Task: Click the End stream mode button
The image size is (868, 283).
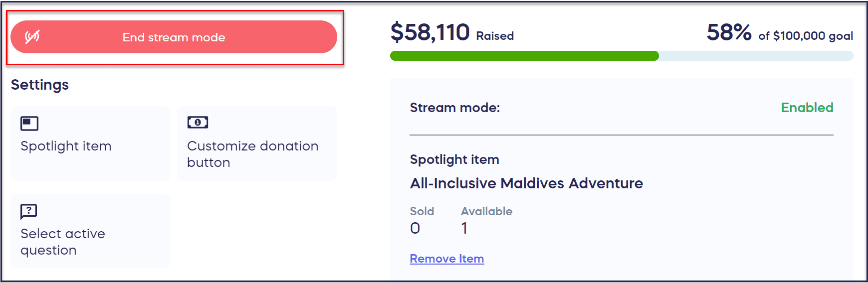Action: click(x=174, y=37)
